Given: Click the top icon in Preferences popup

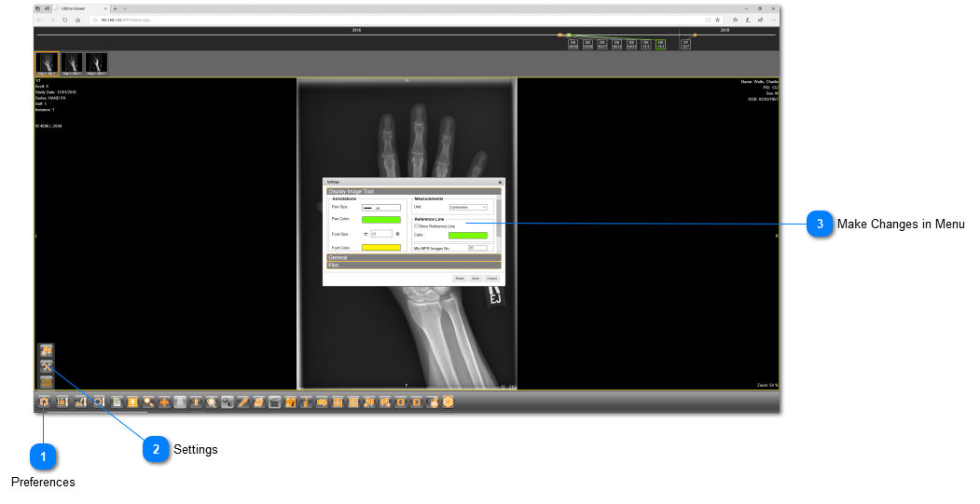Looking at the screenshot, I should tap(47, 350).
